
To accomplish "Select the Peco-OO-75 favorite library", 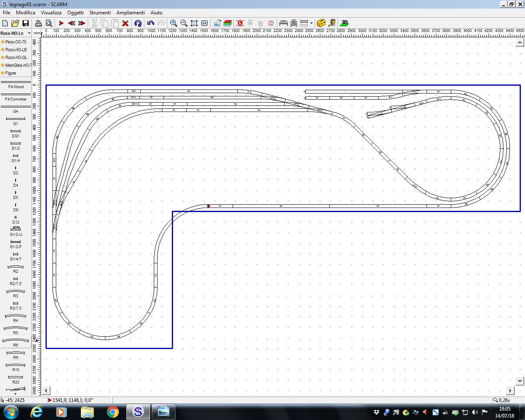I will (x=16, y=42).
